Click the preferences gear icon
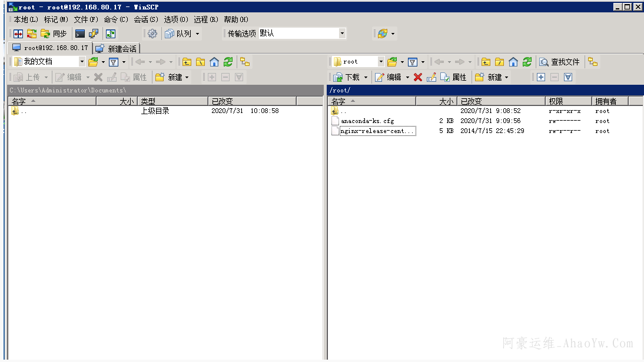644x362 pixels. (x=152, y=34)
